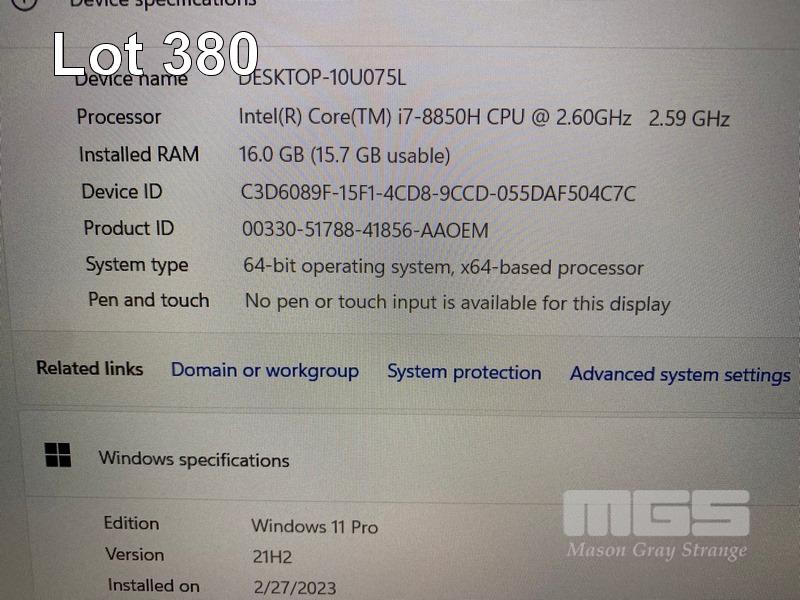
Task: Select the Installed RAM 16.0 GB value
Action: click(x=344, y=155)
